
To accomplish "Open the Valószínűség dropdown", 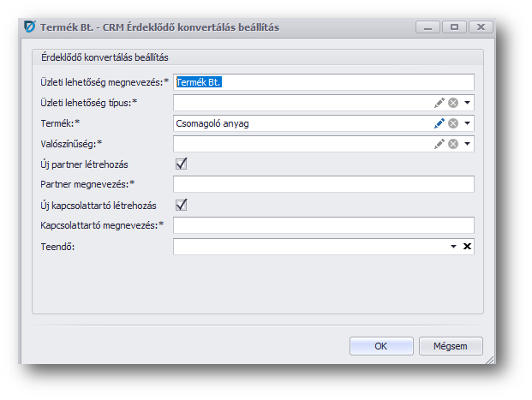I will coord(468,144).
